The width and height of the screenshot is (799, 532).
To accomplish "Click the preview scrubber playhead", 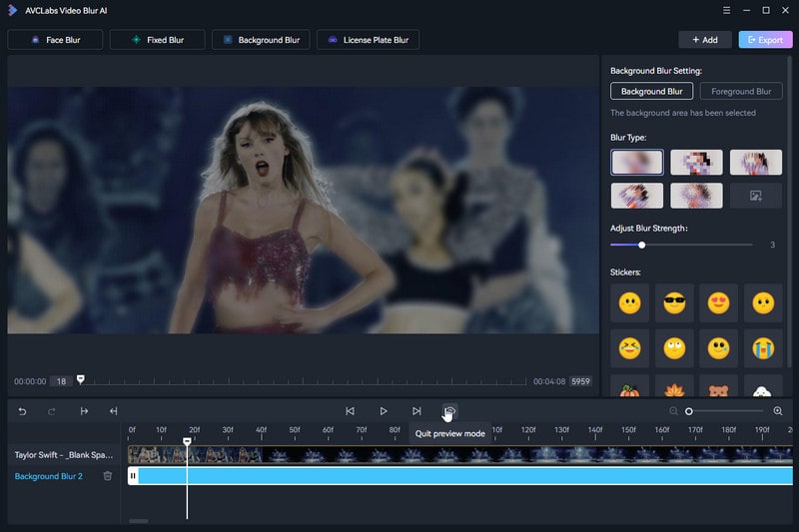I will 81,378.
